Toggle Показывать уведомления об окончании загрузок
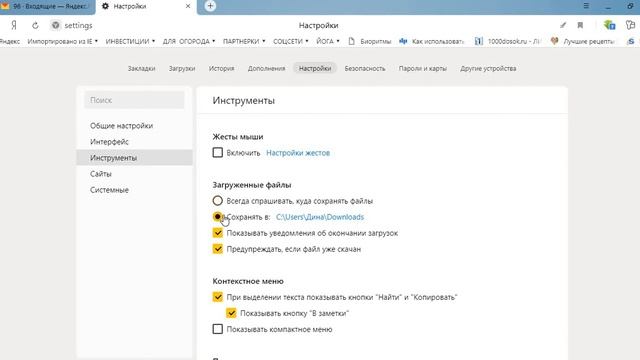Viewport: 640px width, 360px height. pos(218,233)
